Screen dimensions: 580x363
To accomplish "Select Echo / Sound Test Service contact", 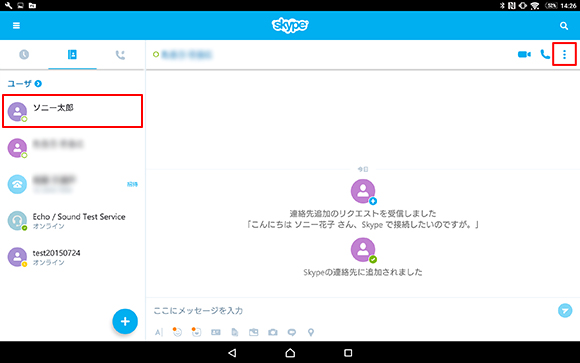I will 72,221.
